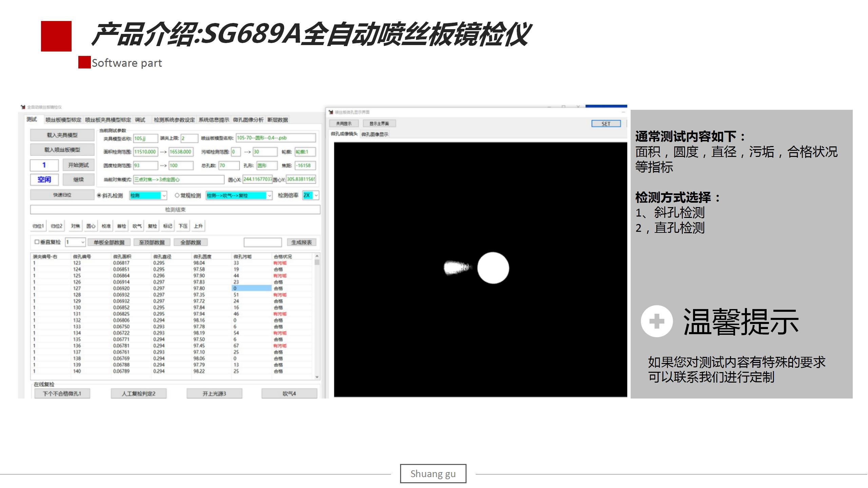Image resolution: width=868 pixels, height=488 pixels.
Task: Select the 斜孔检测 radio button
Action: tap(99, 196)
